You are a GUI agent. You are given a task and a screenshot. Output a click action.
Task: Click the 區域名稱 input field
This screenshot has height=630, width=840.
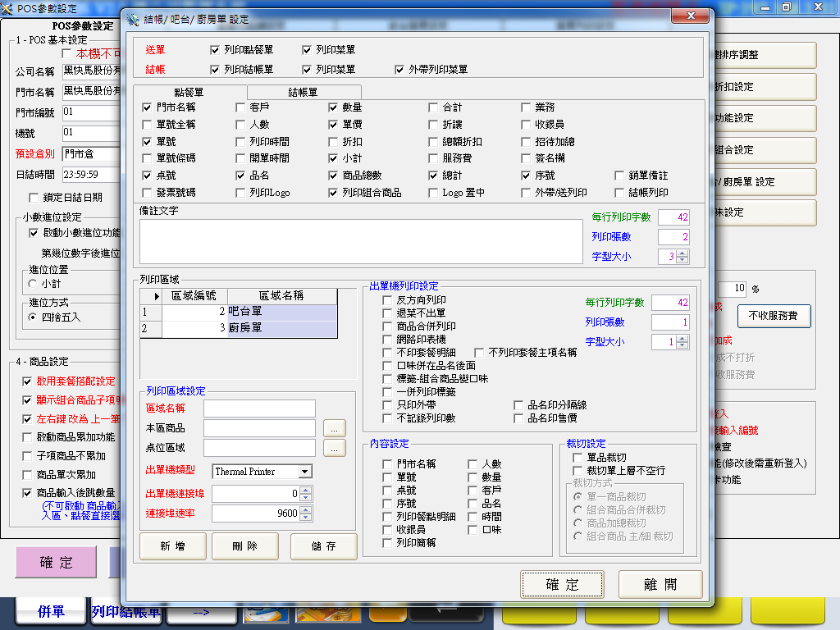[259, 409]
